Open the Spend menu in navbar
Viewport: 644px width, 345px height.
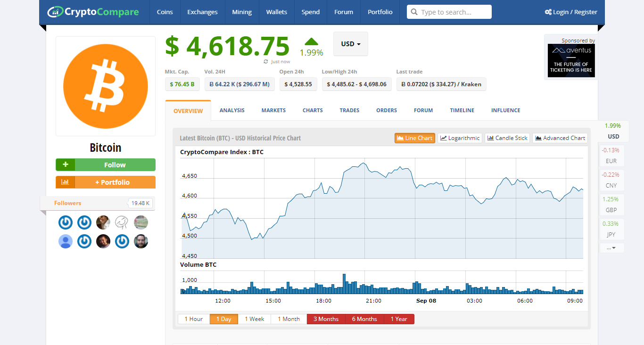coord(311,12)
